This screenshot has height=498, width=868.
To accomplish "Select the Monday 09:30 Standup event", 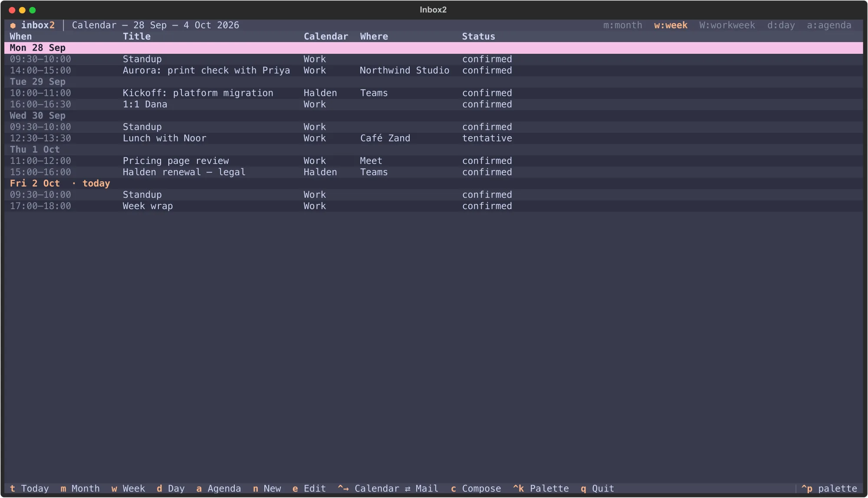I will tap(434, 59).
